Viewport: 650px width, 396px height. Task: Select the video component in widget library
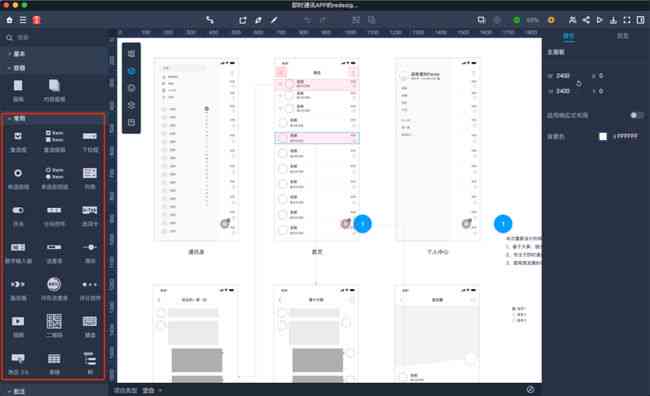[x=18, y=321]
